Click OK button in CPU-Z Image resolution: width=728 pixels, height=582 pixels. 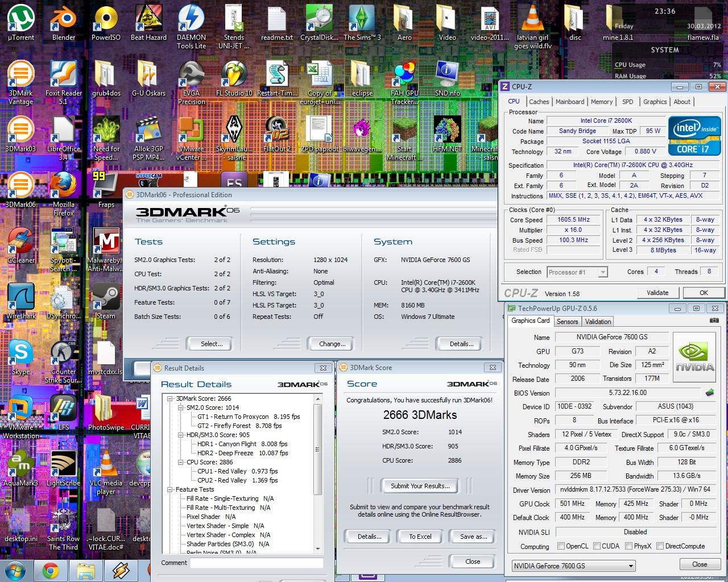[704, 293]
